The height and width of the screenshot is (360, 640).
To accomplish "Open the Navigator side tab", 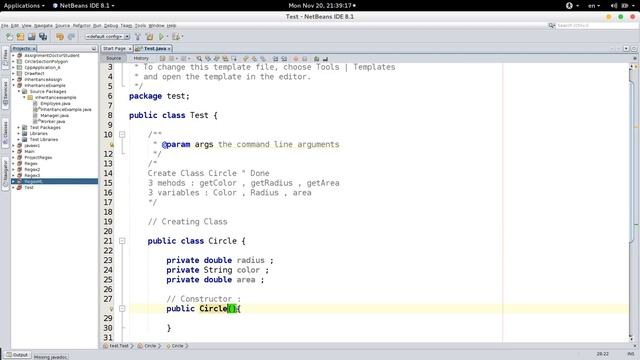I will click(5, 174).
